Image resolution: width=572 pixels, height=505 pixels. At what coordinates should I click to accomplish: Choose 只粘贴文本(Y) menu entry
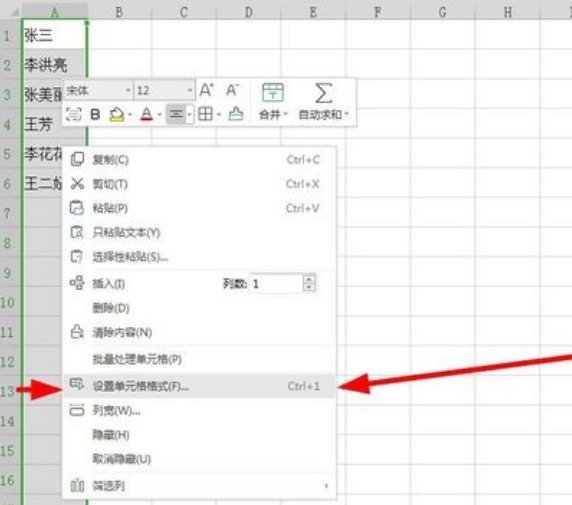click(199, 232)
